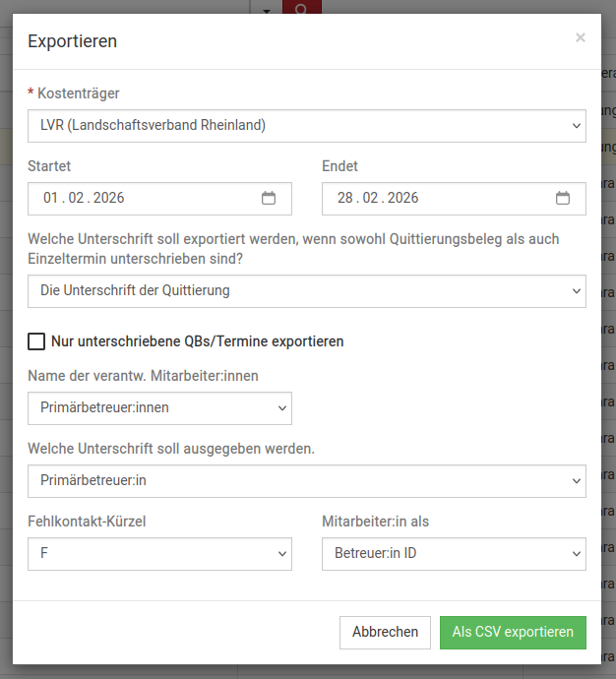Open the calendar picker for Startet date

[269, 198]
